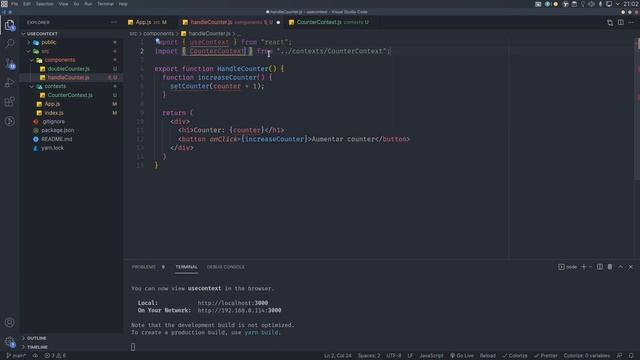
Task: Open doubleCounter.js in the explorer
Action: [69, 69]
